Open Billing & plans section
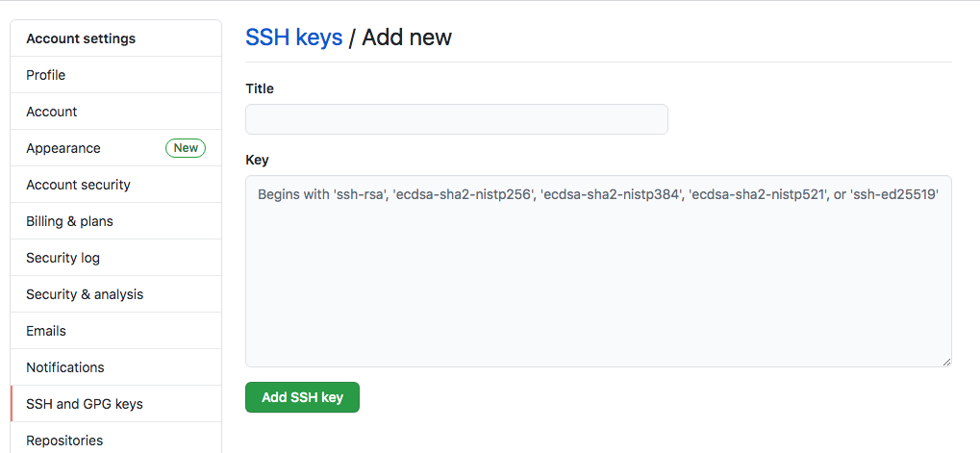980x453 pixels. (116, 221)
